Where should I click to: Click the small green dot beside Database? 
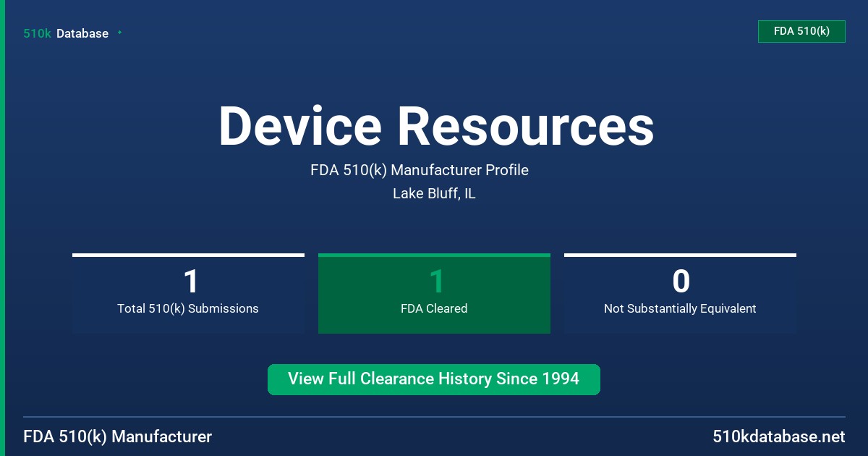119,33
